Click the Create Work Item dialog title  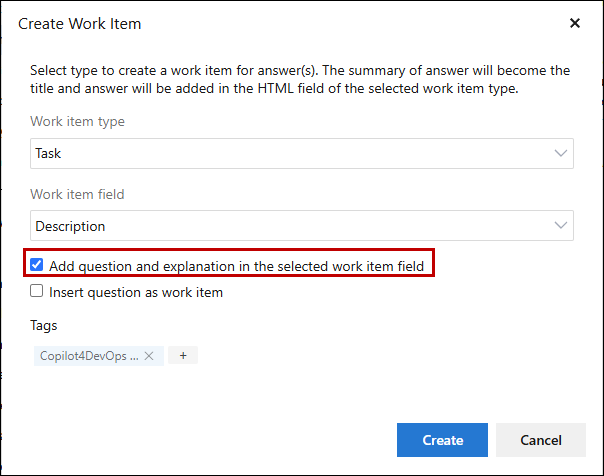point(80,23)
